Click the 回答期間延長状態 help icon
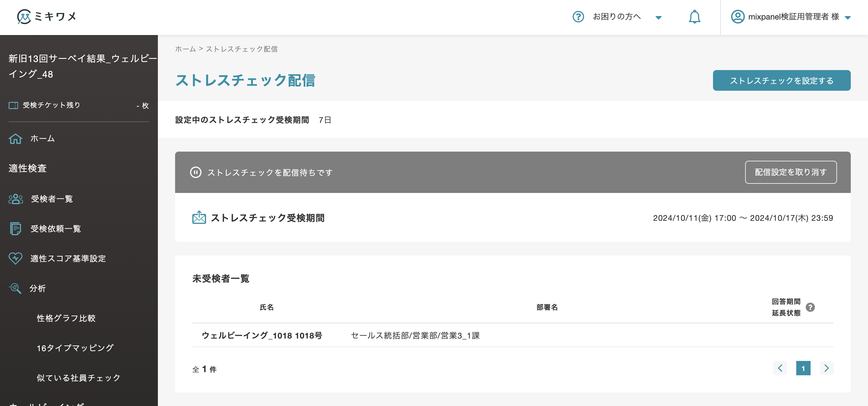 (x=811, y=307)
